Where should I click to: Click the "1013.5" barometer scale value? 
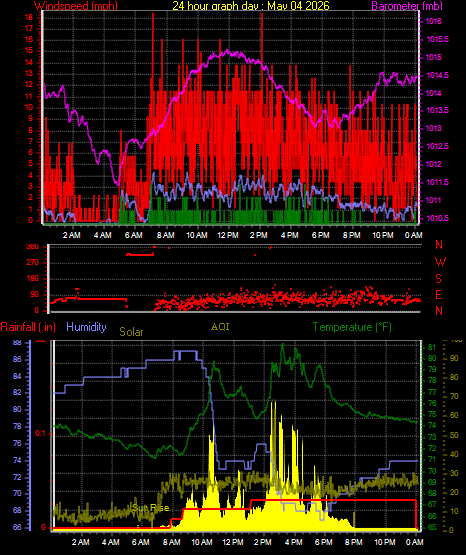pyautogui.click(x=437, y=110)
